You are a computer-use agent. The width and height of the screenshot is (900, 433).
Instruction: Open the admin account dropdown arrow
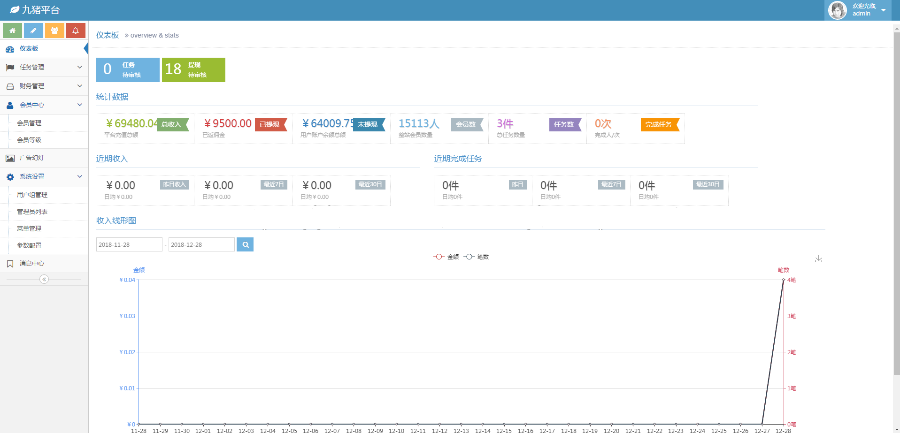coord(884,10)
